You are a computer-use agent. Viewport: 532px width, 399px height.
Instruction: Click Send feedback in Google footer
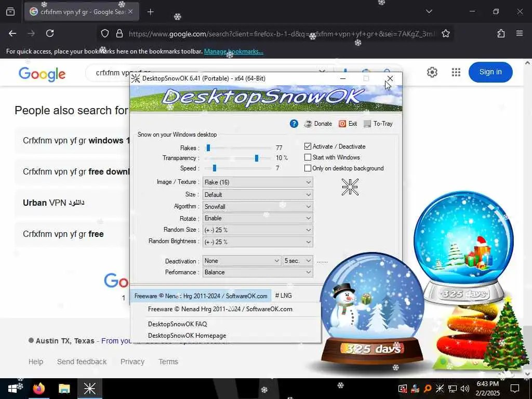(82, 362)
